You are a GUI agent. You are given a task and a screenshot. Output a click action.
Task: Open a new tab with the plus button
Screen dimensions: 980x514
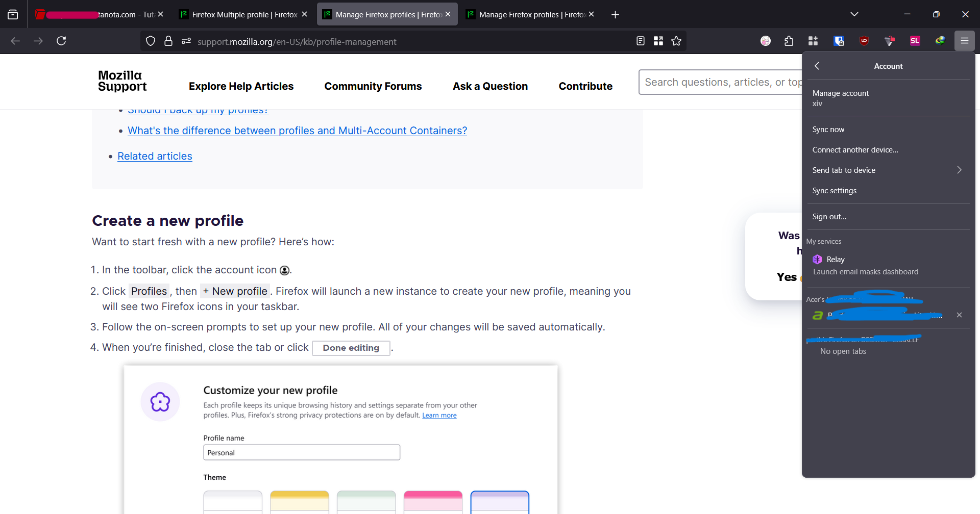(615, 14)
